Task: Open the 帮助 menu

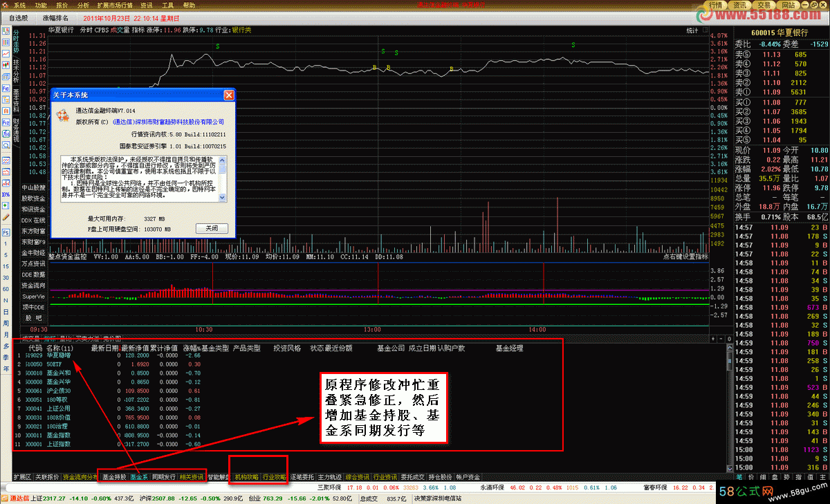Action: click(190, 5)
